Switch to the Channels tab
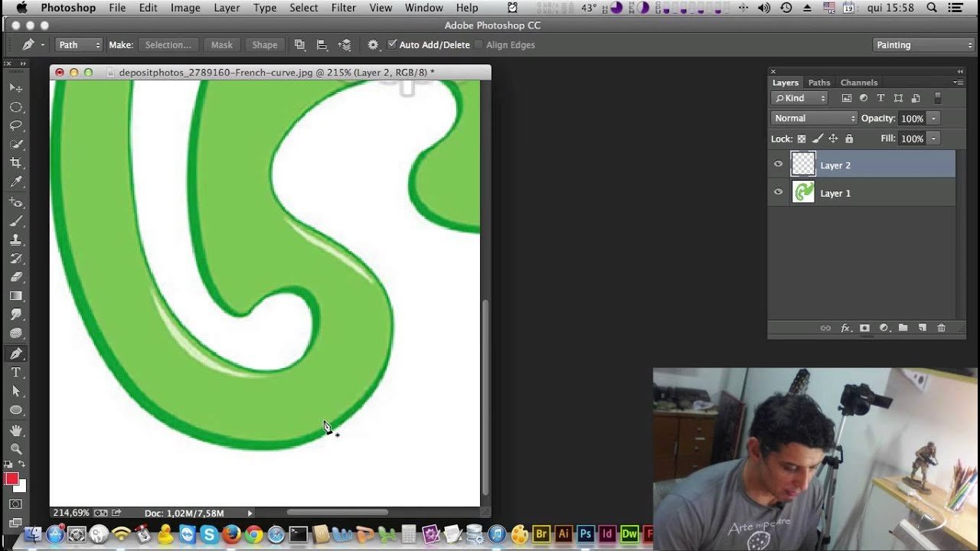This screenshot has width=980, height=551. click(x=859, y=82)
